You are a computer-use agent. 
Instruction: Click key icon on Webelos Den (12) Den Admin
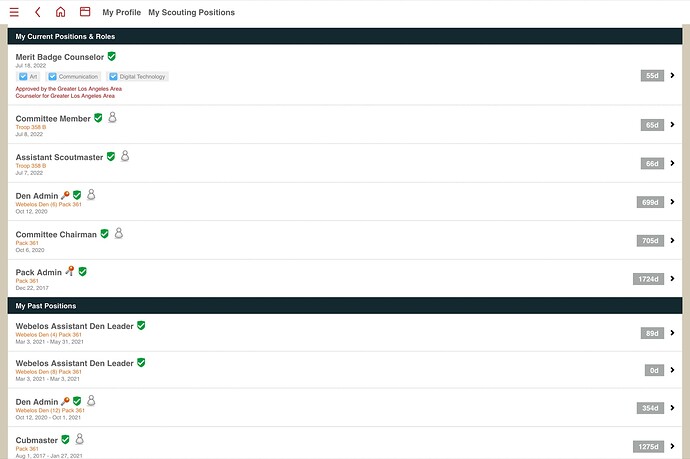coord(65,401)
